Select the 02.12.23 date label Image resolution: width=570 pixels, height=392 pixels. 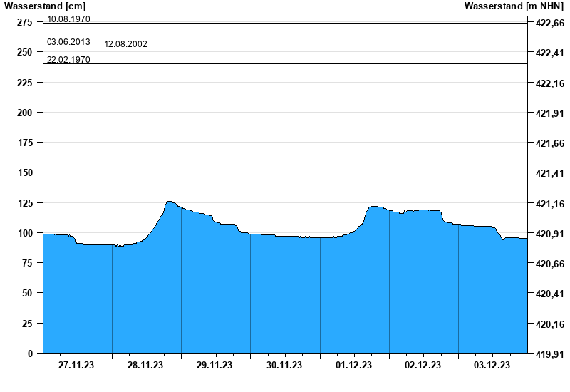(423, 366)
